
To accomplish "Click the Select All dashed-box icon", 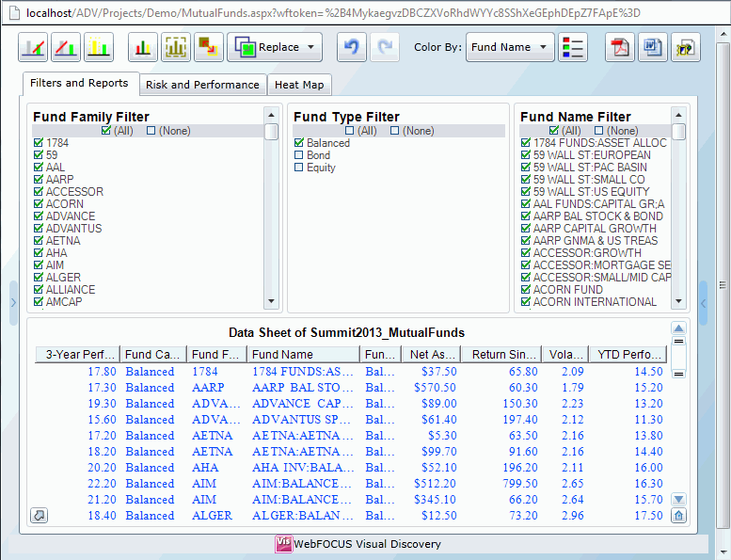I will [x=176, y=47].
